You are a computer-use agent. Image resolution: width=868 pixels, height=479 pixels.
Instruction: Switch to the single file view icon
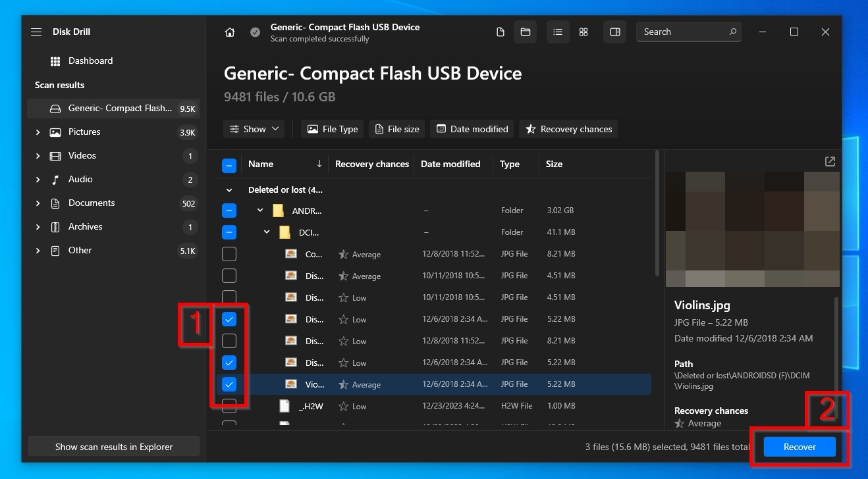coord(501,32)
